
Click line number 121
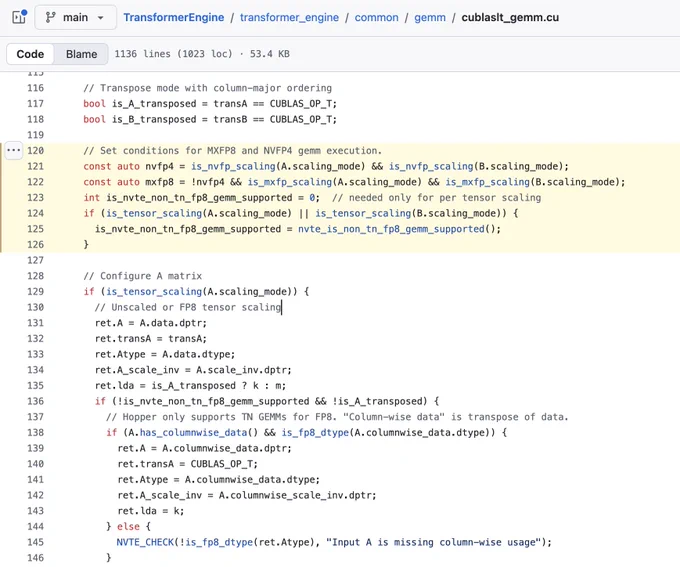[36, 166]
